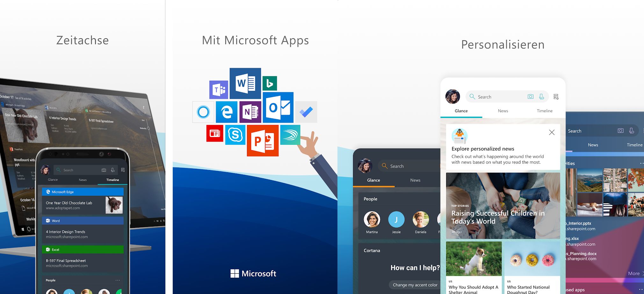The width and height of the screenshot is (644, 294).
Task: Tap Daniela's contact photo
Action: click(x=421, y=219)
